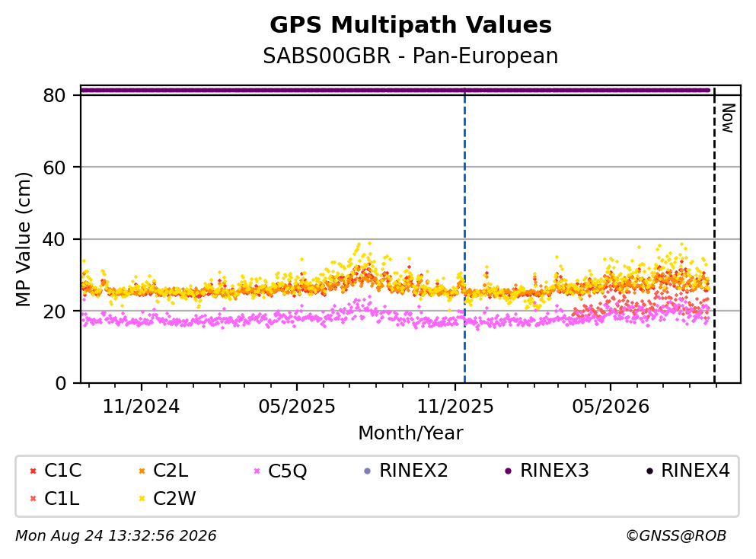Click the GPS Multipath Values title
The width and height of the screenshot is (756, 559).
click(411, 24)
